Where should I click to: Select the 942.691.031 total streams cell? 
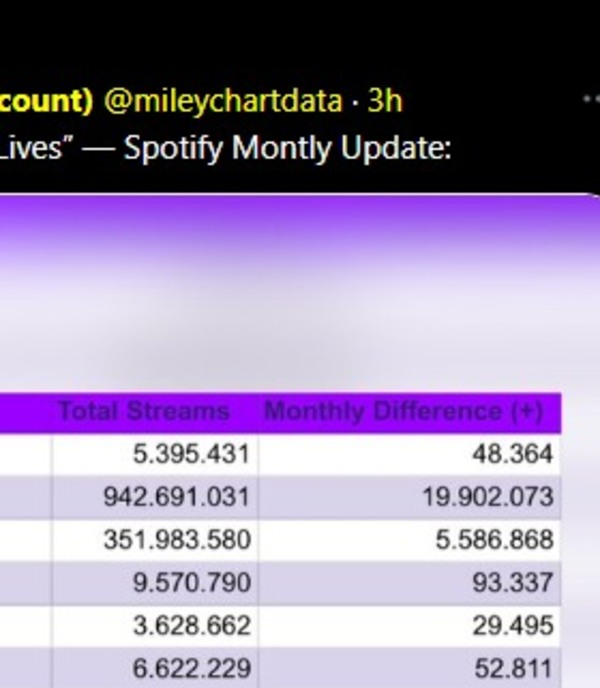point(176,497)
